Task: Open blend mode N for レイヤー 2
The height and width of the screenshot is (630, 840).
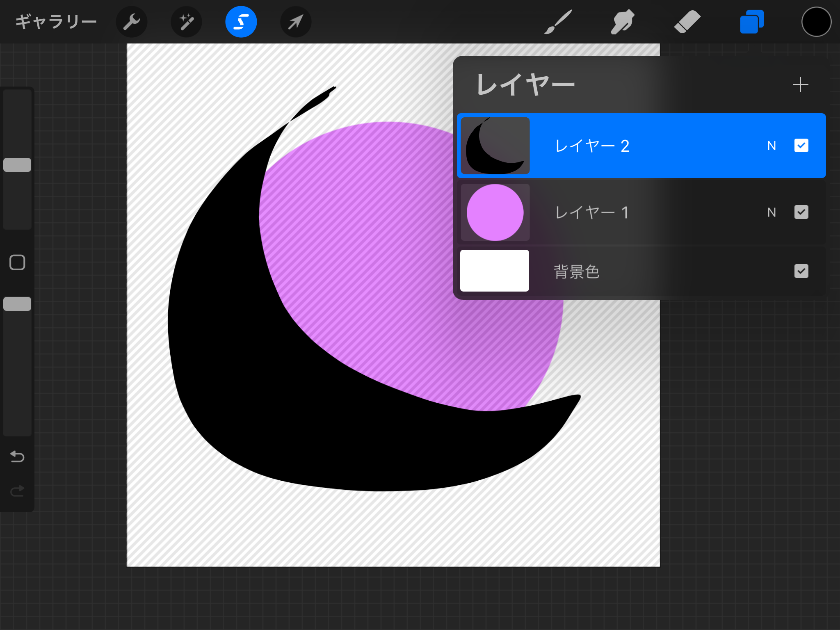Action: [x=772, y=146]
